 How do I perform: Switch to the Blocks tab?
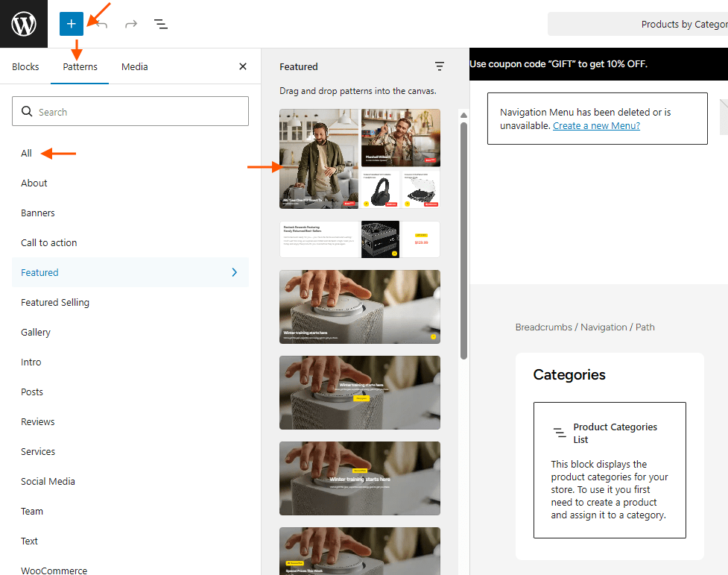pyautogui.click(x=25, y=66)
